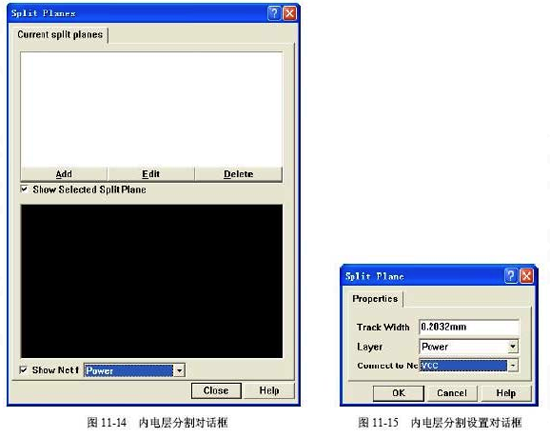This screenshot has height=438, width=550.
Task: Select the Current split planes tab
Action: tap(60, 34)
